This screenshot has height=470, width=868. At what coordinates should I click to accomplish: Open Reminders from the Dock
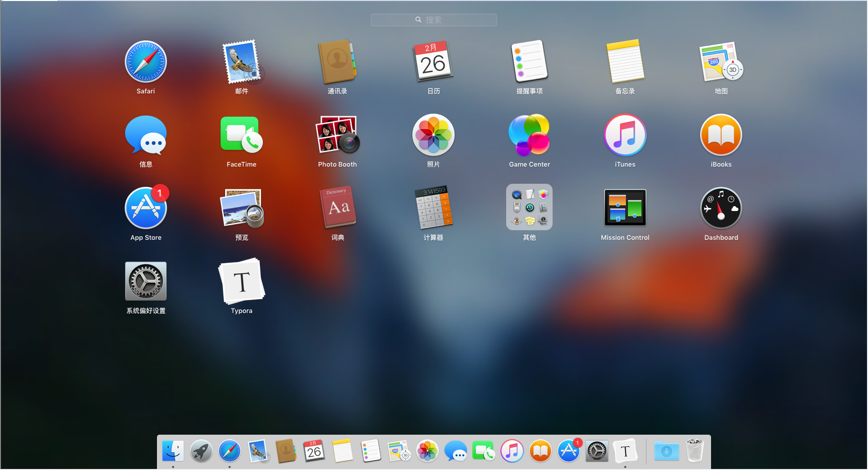[x=371, y=451]
